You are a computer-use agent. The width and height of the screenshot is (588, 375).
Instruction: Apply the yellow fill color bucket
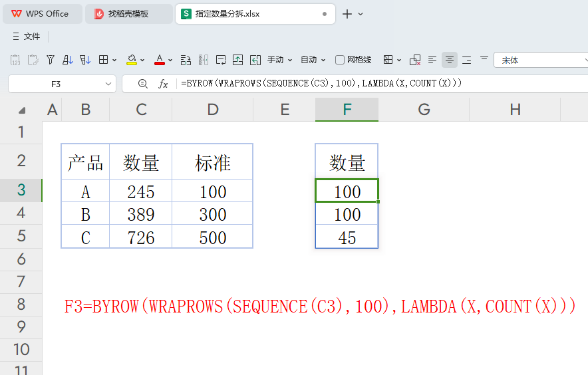click(132, 60)
